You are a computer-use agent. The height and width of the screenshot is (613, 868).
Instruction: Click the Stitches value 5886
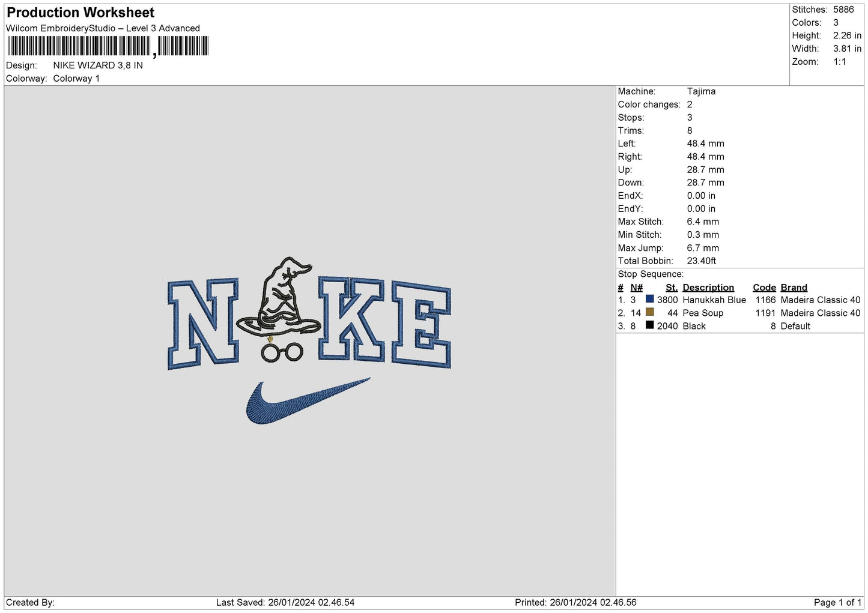click(x=843, y=10)
